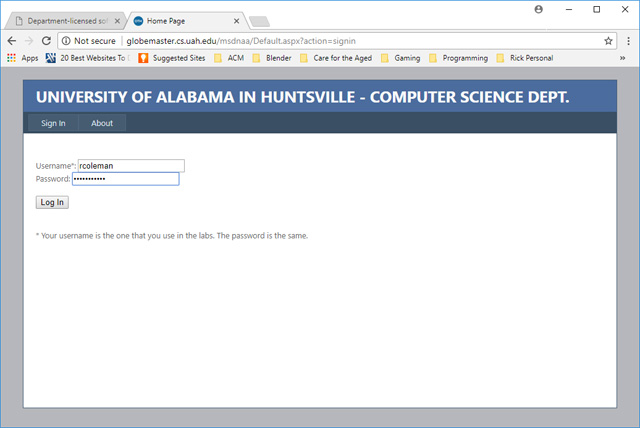Click into the Username field
640x428 pixels.
130,166
